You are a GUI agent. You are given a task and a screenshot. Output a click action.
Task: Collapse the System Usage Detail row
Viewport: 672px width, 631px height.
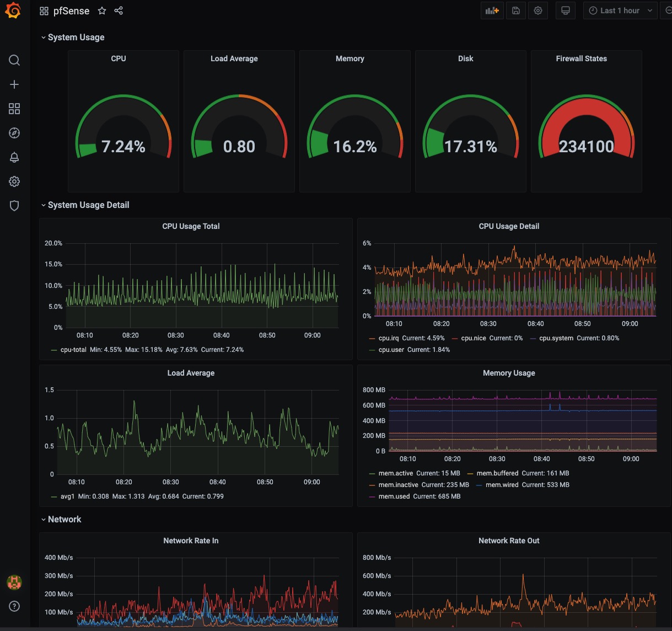pyautogui.click(x=88, y=205)
